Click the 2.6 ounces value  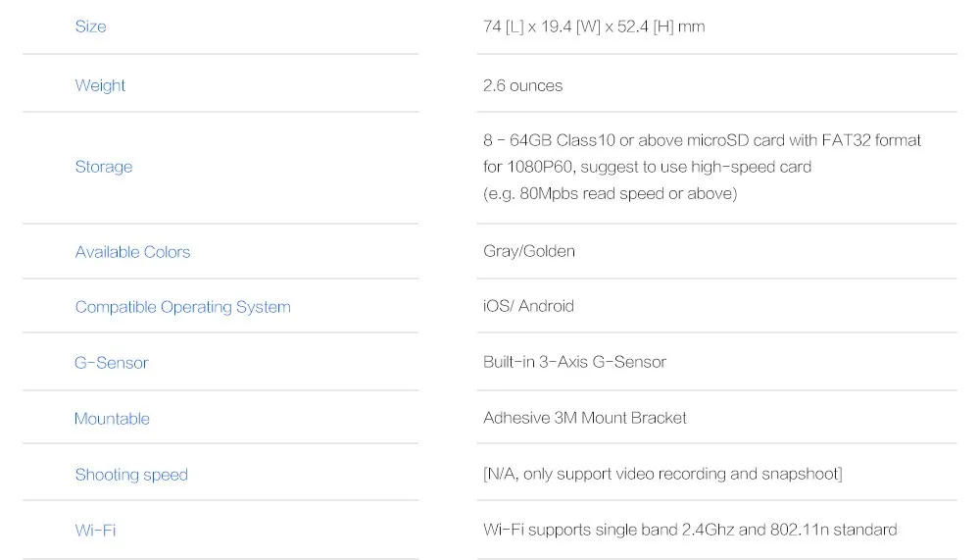click(522, 85)
